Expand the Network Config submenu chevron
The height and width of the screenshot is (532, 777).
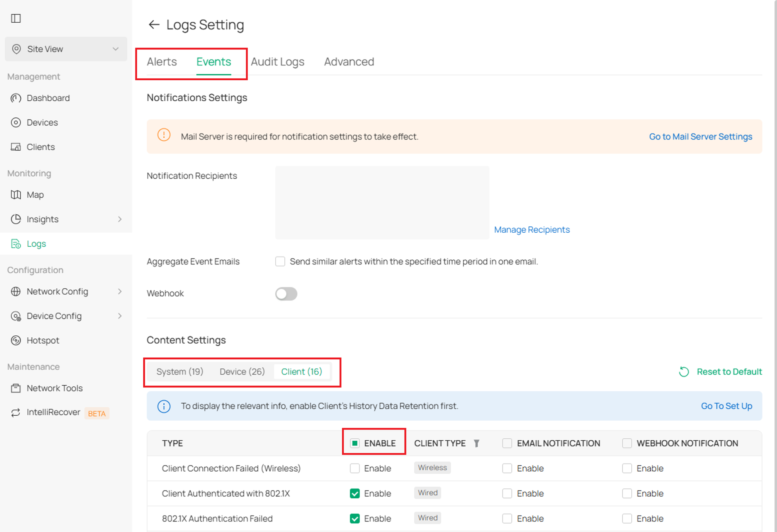(x=120, y=291)
